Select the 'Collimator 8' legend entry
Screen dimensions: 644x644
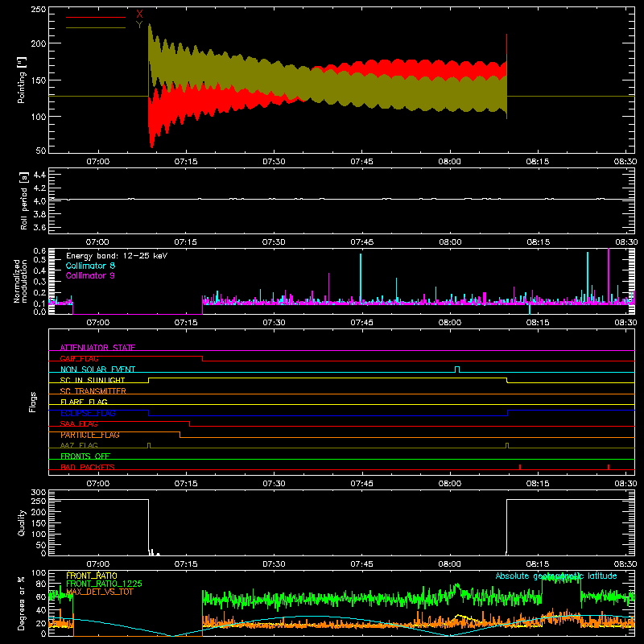tap(90, 266)
